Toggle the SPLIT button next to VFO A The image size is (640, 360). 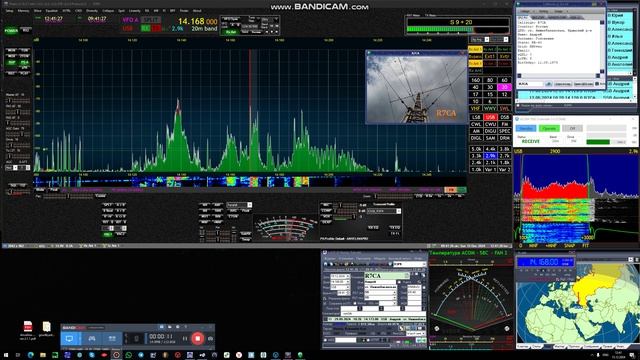pos(150,20)
